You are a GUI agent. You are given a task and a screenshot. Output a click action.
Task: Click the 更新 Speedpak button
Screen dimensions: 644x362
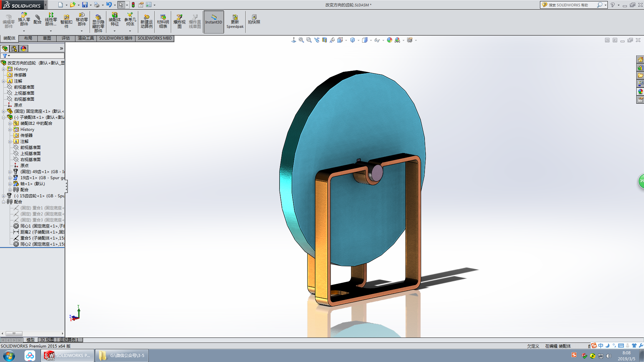click(235, 21)
